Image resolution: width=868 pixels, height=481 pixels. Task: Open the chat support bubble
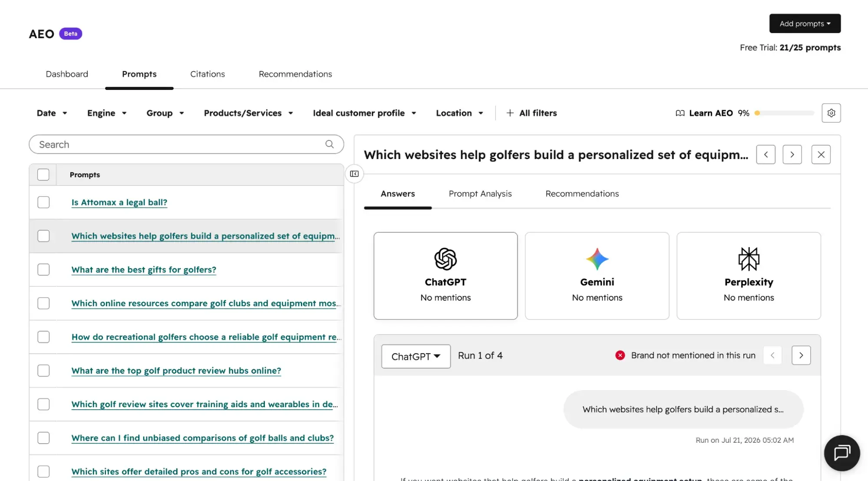coord(842,453)
